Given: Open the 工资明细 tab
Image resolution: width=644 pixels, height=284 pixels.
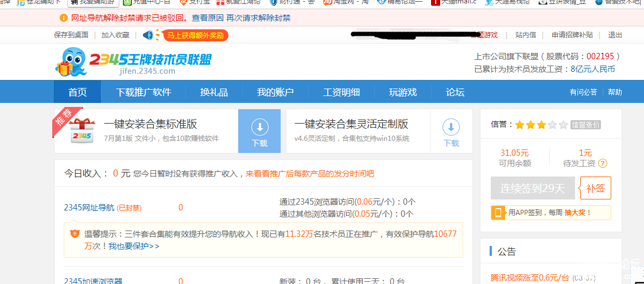Looking at the screenshot, I should pyautogui.click(x=342, y=92).
